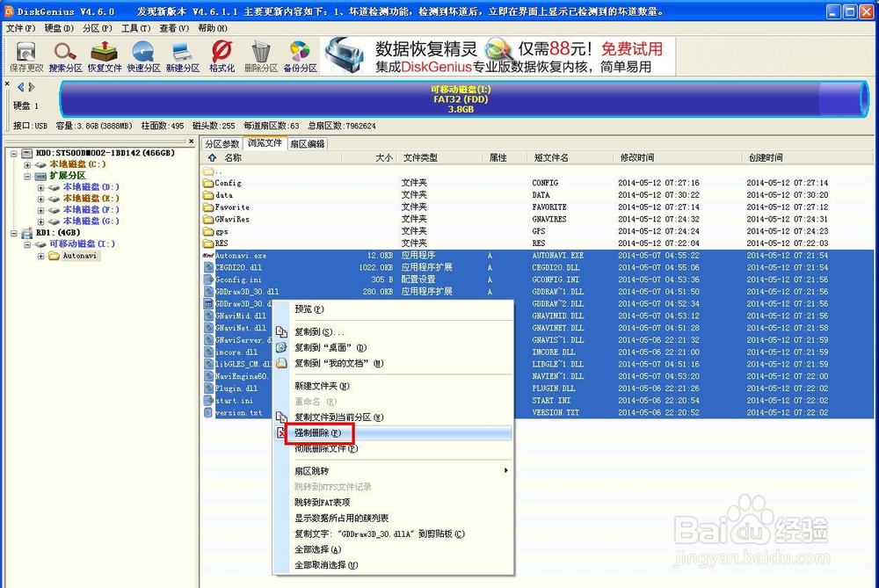Expand the Autonavi folder tree node
The width and height of the screenshot is (879, 588).
41,256
